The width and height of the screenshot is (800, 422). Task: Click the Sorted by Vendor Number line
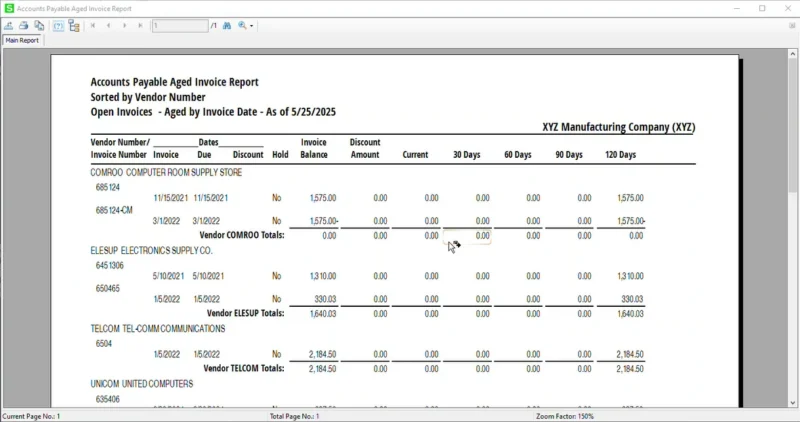(148, 97)
